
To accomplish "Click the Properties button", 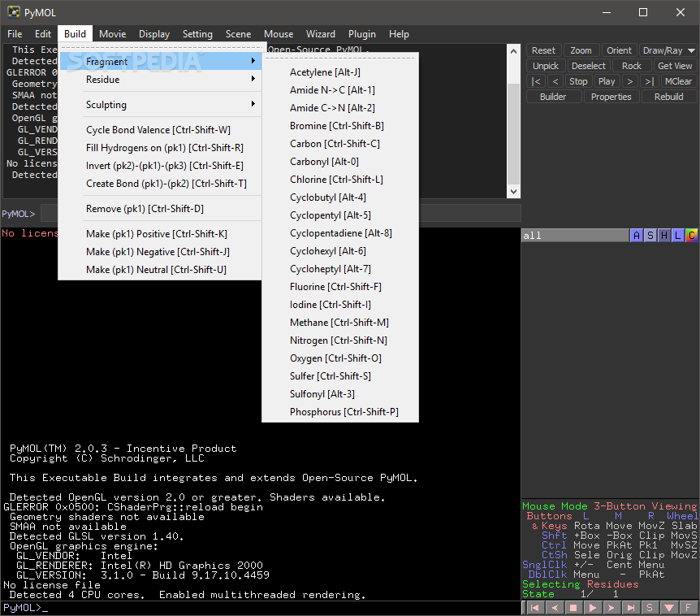I will coord(611,97).
